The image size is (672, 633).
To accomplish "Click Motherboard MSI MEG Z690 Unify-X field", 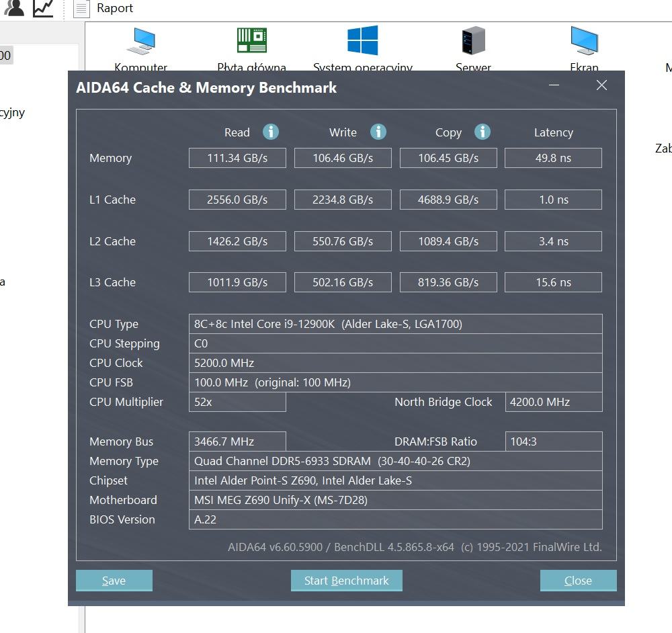I will [396, 500].
